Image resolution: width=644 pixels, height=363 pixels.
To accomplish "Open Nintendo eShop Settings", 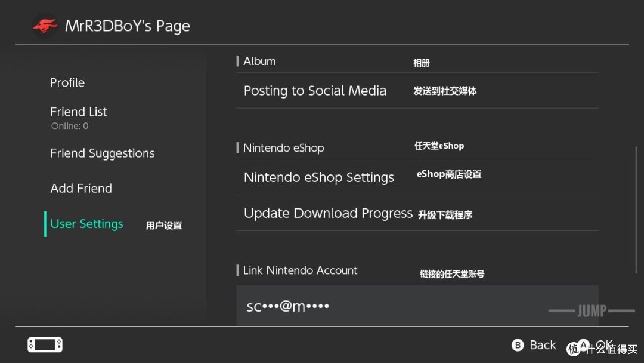I will click(x=417, y=177).
